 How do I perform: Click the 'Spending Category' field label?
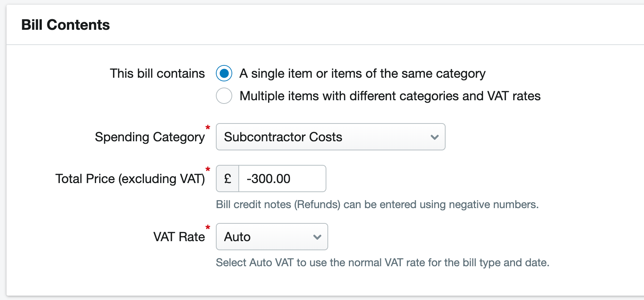pos(150,137)
